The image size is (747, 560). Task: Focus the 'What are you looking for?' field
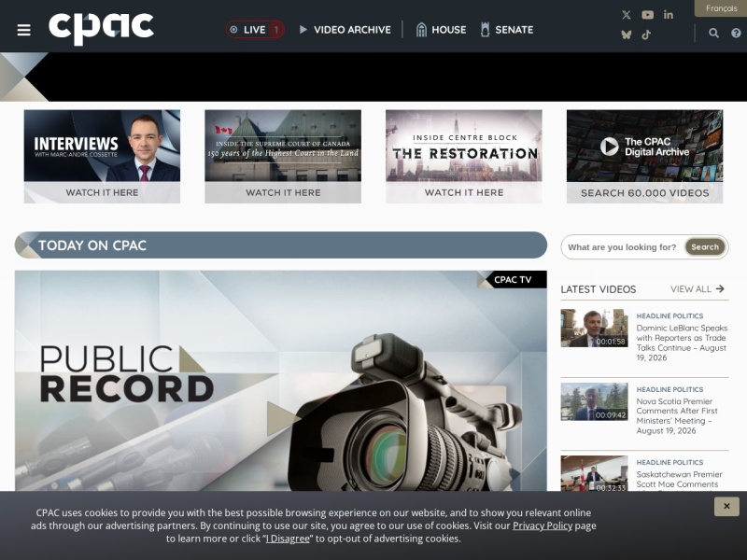[622, 247]
